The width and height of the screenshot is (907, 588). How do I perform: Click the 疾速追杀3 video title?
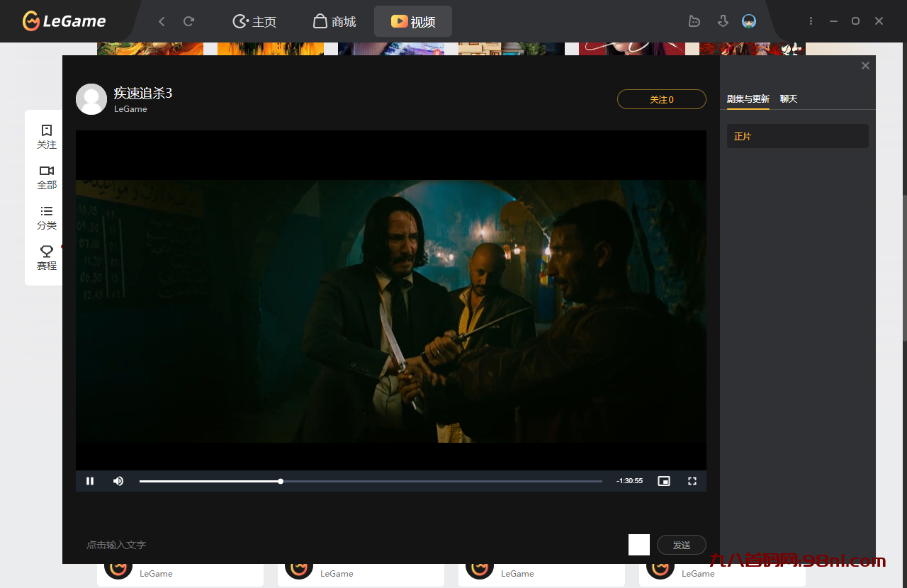pos(143,93)
